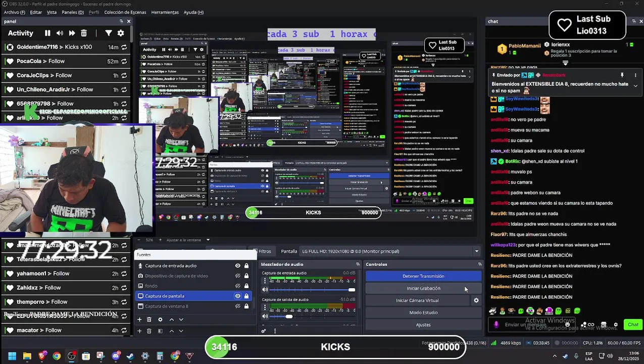This screenshot has height=364, width=644.
Task: Open the Activity filter funnel
Action: click(x=109, y=33)
